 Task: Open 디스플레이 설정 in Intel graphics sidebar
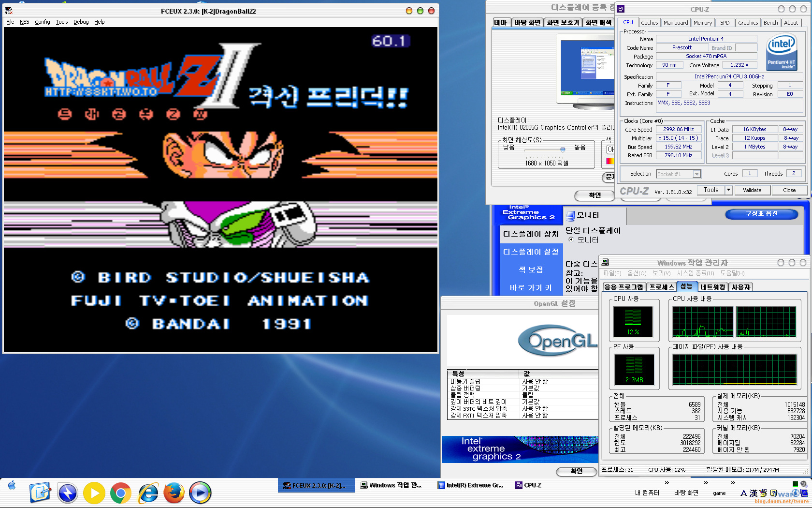click(530, 252)
